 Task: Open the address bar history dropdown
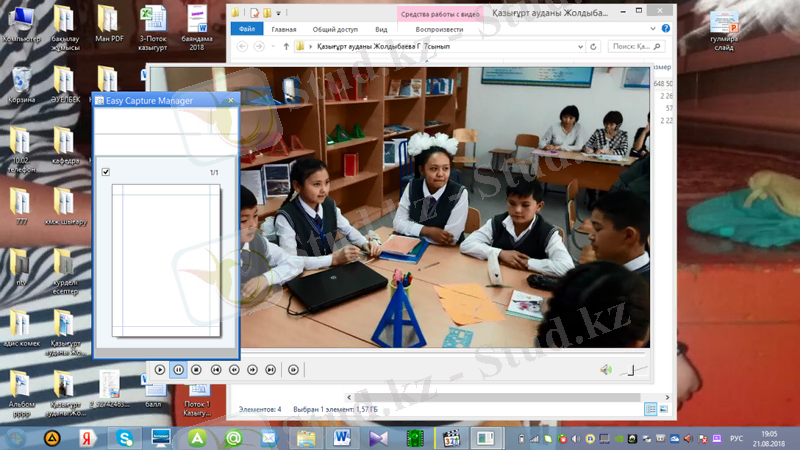[580, 46]
